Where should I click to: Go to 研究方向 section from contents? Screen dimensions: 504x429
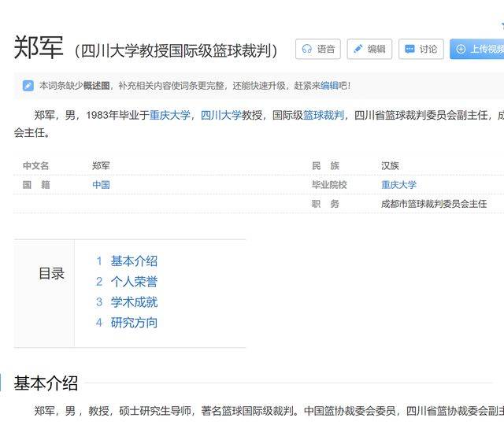(134, 323)
